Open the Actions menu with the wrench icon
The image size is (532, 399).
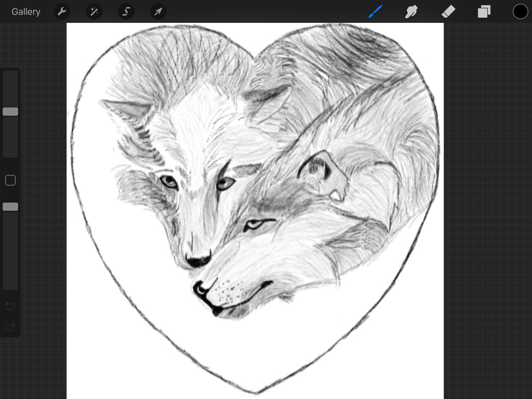click(x=62, y=11)
